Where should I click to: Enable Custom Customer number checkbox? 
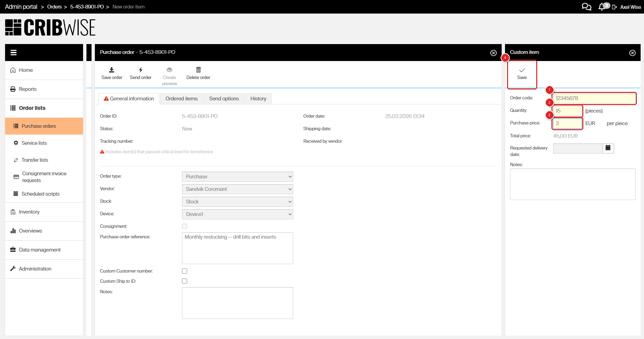(x=185, y=271)
